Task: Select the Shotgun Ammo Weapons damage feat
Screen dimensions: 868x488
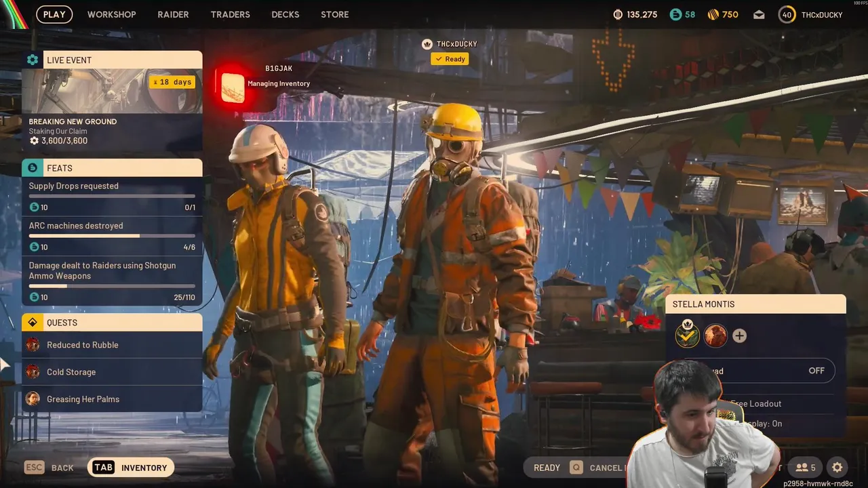Action: 112,281
